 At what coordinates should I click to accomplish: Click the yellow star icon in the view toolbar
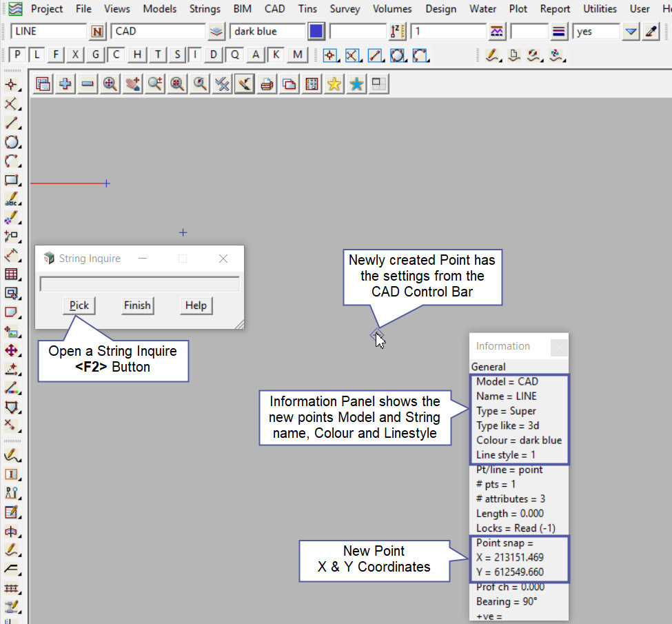tap(334, 84)
